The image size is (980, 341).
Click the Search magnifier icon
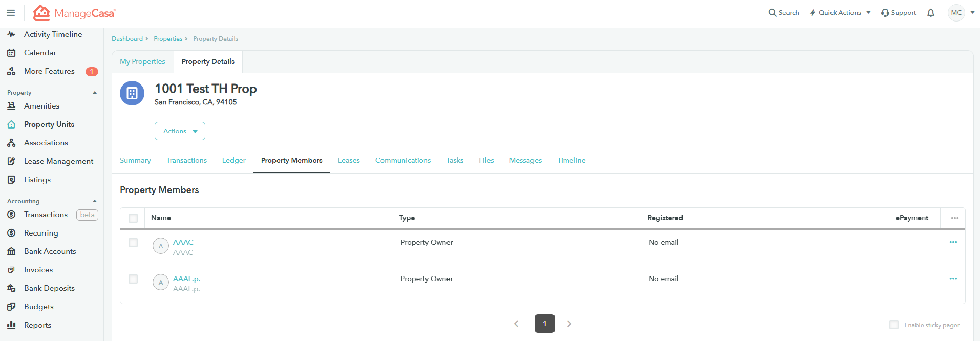tap(772, 13)
